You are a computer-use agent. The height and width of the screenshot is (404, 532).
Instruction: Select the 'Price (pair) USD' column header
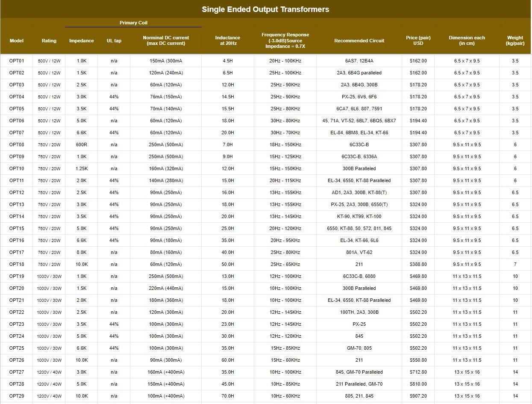pos(418,41)
